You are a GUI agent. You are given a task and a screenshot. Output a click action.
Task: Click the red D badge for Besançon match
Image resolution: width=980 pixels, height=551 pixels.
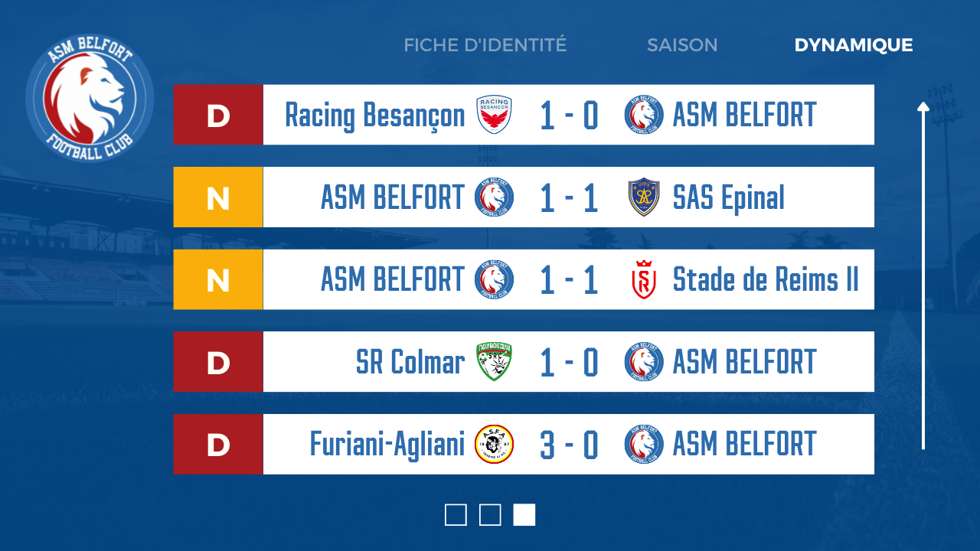[218, 115]
